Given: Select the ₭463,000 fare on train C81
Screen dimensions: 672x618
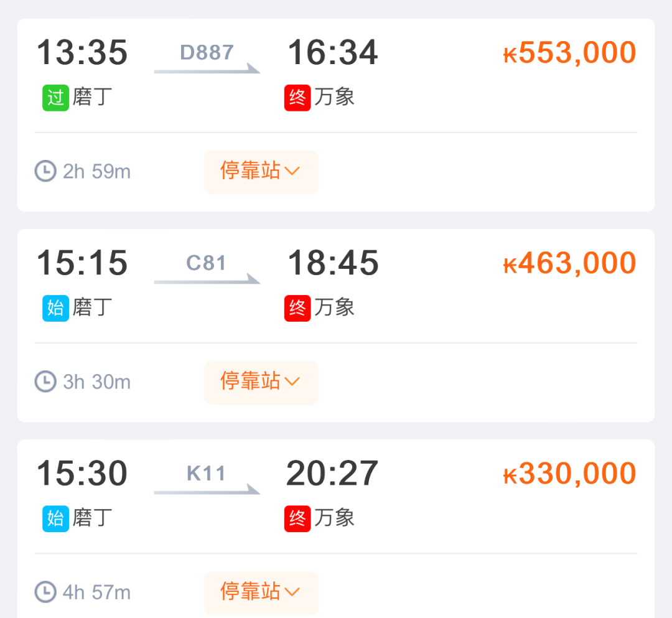Looking at the screenshot, I should (569, 262).
